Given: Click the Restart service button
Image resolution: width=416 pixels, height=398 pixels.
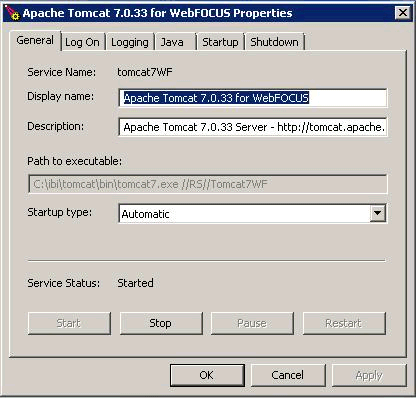Looking at the screenshot, I should pos(344,323).
